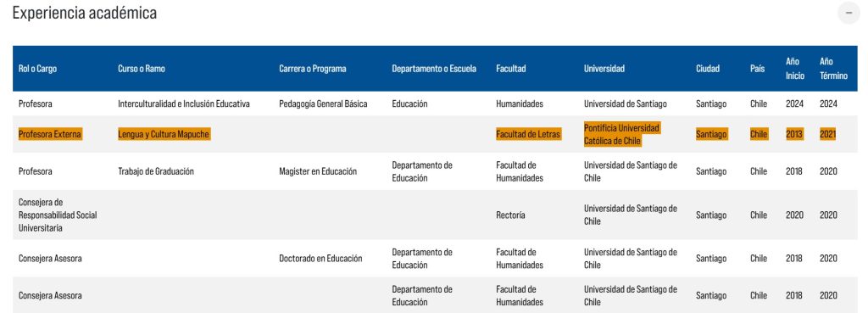Click the Año Inicio column header
This screenshot has height=313, width=868.
point(795,69)
